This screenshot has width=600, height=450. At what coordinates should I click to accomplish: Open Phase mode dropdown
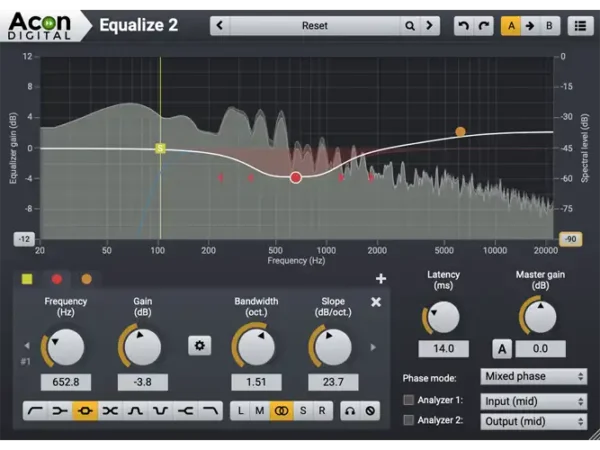point(533,377)
